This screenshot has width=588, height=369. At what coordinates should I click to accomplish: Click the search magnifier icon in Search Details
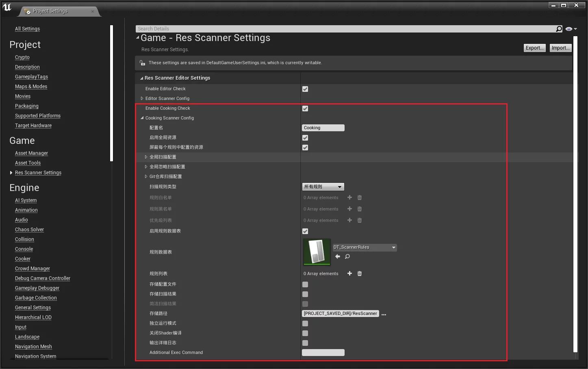(559, 29)
